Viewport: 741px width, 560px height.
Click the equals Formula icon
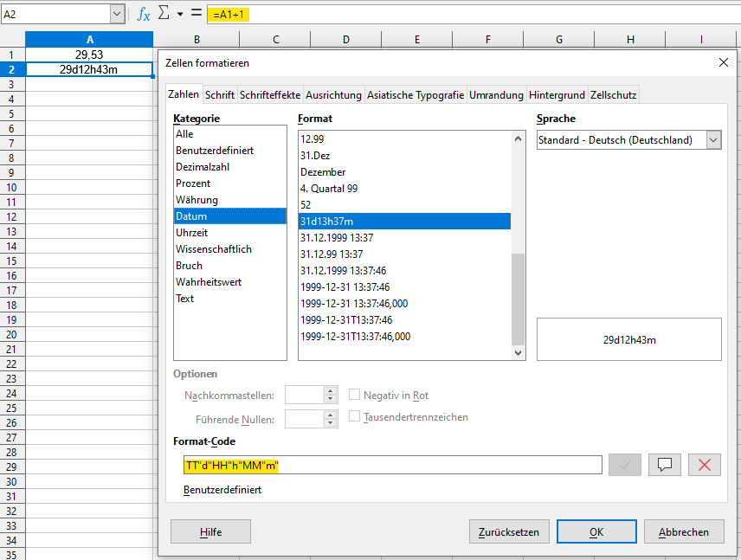[x=197, y=13]
